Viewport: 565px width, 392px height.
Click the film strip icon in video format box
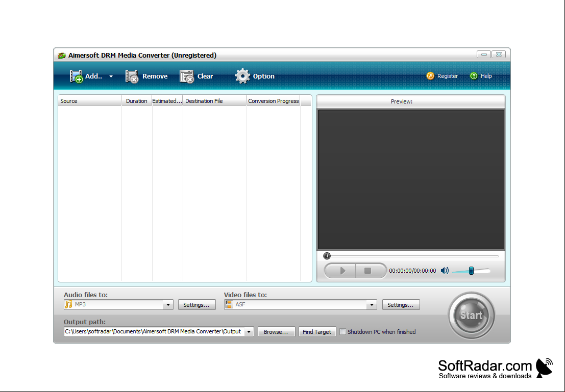point(229,304)
